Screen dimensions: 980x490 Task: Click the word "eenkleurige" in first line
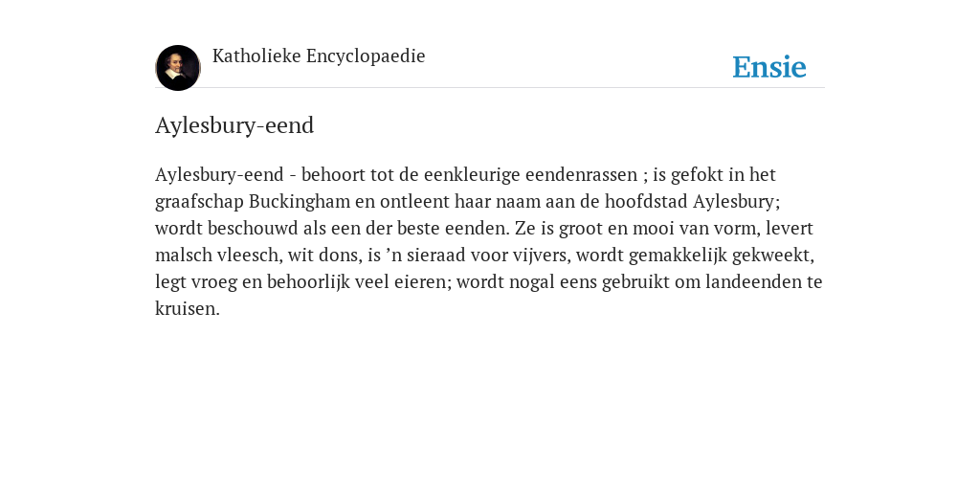pyautogui.click(x=472, y=175)
